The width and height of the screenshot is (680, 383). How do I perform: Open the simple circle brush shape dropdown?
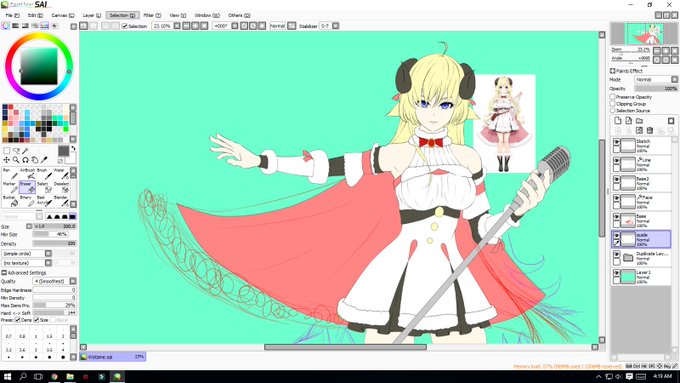pyautogui.click(x=26, y=253)
